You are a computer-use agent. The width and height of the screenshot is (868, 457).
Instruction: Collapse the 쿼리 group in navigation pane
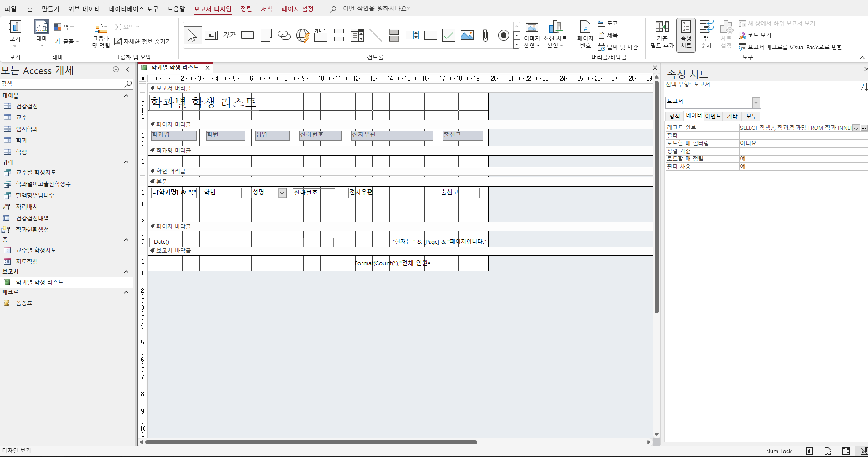coord(126,162)
